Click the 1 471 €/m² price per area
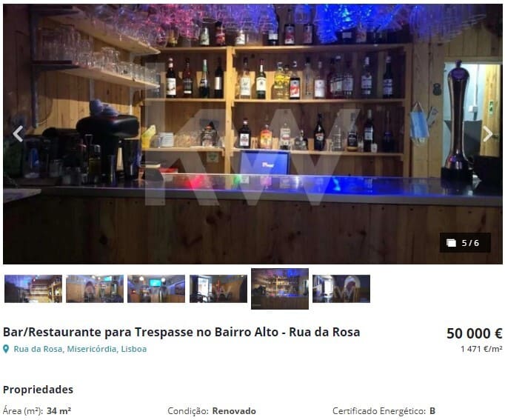Viewport: 505px width, 420px height. [481, 349]
